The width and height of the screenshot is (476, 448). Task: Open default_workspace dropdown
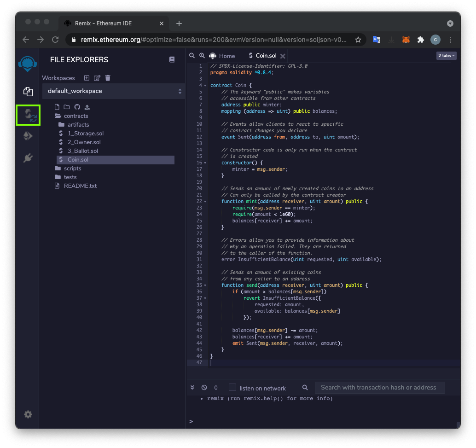coord(114,91)
